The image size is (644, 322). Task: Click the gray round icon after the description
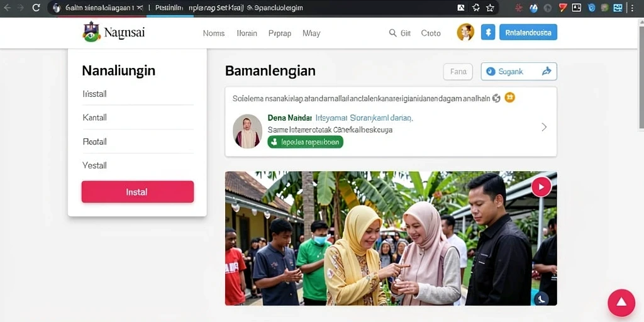(x=496, y=97)
